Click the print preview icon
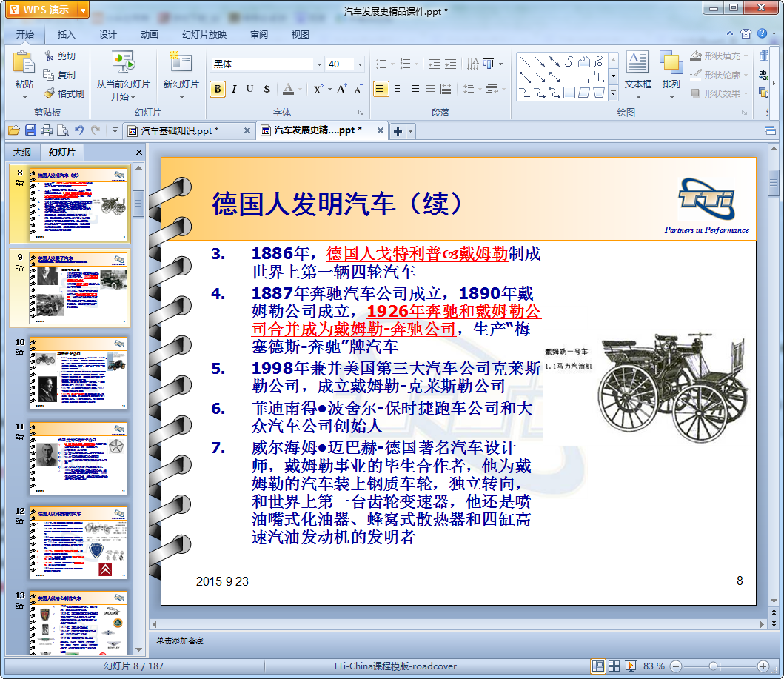This screenshot has height=679, width=784. coord(62,130)
